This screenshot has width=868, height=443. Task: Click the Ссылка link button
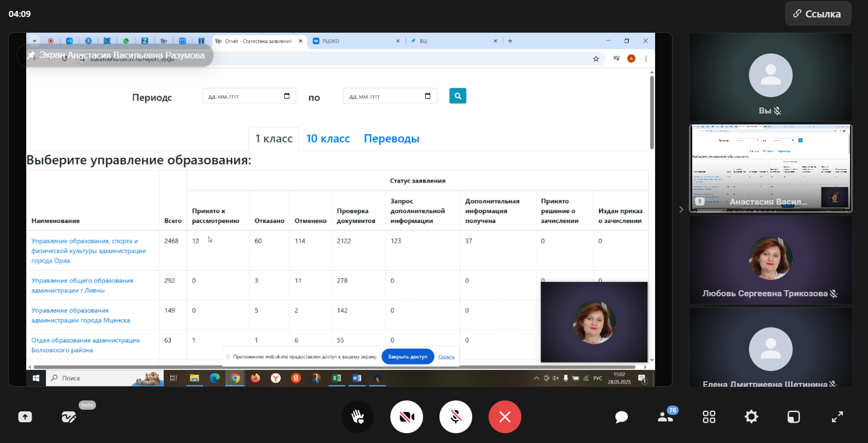pos(818,14)
